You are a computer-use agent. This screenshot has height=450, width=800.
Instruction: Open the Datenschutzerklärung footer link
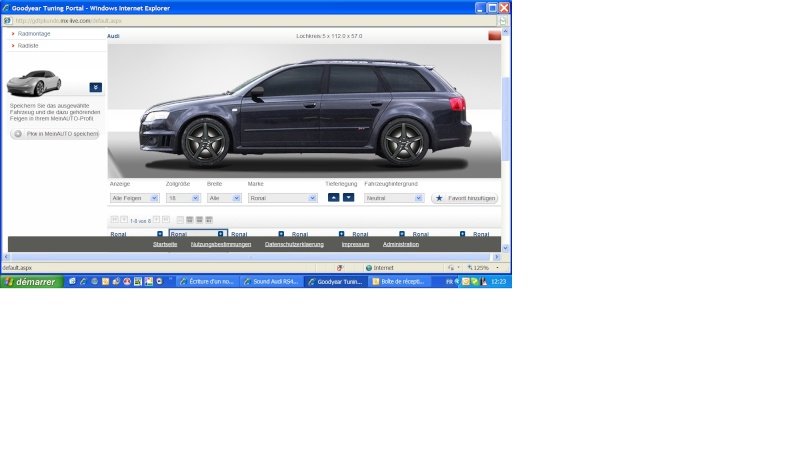coord(294,244)
